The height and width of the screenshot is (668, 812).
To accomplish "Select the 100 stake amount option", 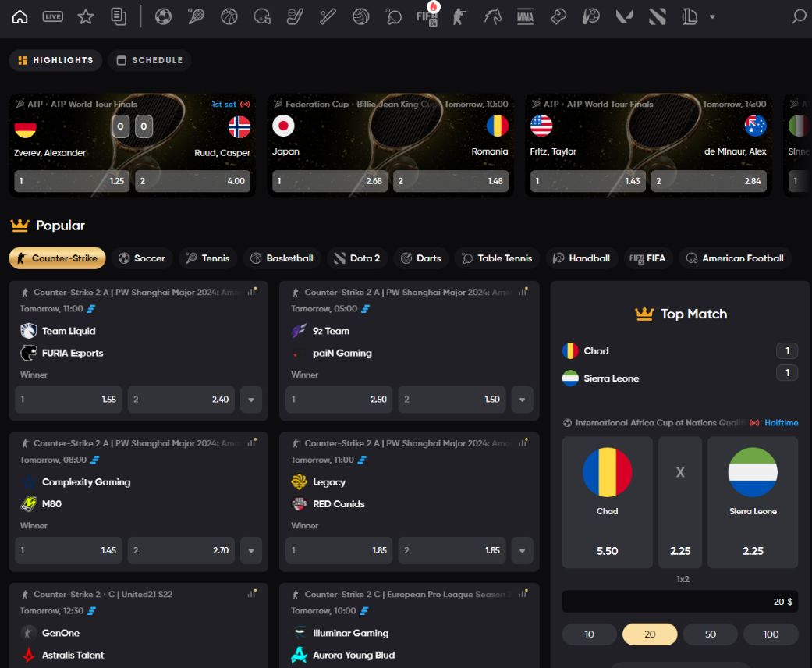I will (x=771, y=634).
